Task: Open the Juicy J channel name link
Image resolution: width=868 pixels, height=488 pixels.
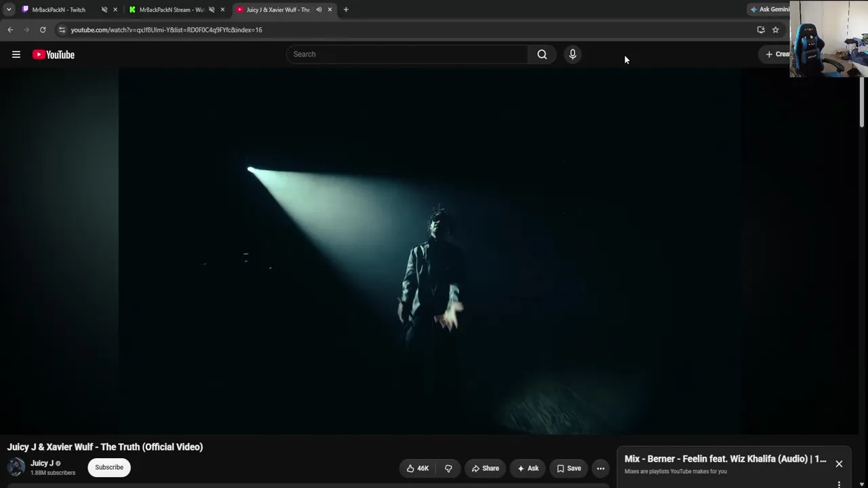Action: coord(41,464)
